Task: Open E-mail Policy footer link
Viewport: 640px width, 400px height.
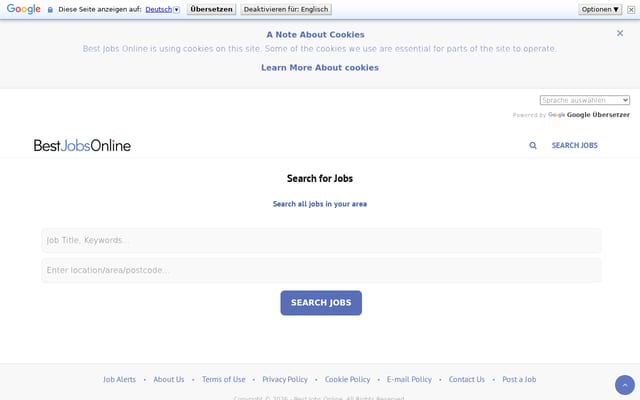Action: pyautogui.click(x=409, y=380)
